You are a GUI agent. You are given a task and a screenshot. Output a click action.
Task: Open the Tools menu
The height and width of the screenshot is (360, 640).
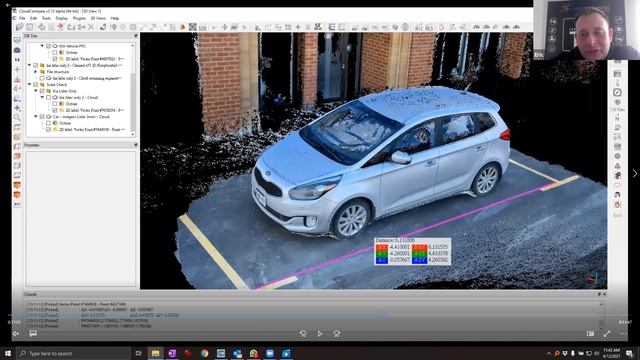pyautogui.click(x=46, y=18)
